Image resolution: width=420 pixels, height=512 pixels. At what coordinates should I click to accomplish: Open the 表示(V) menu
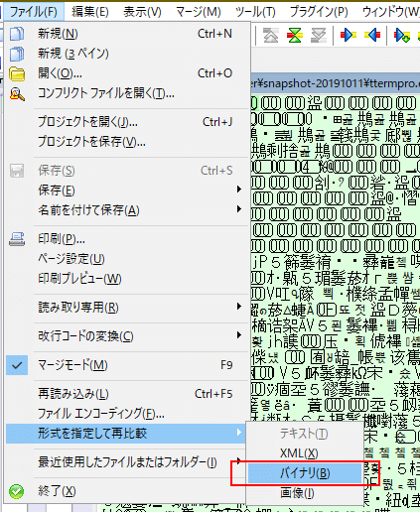point(142,12)
